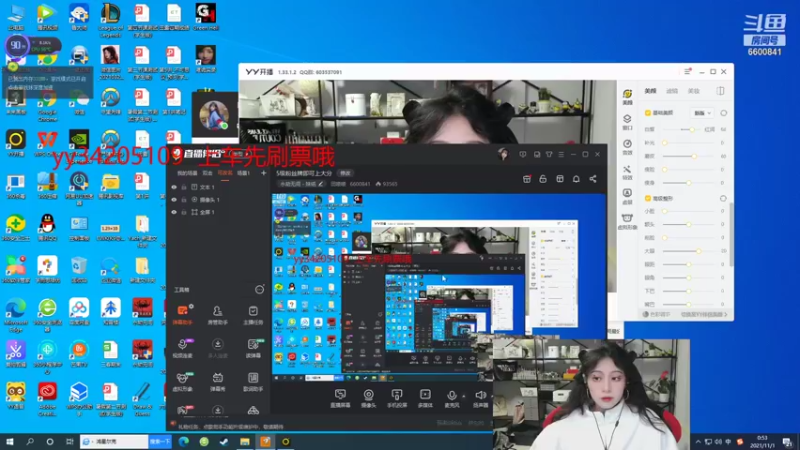Open the NVIDIA GeForce desktop icon

[79, 140]
